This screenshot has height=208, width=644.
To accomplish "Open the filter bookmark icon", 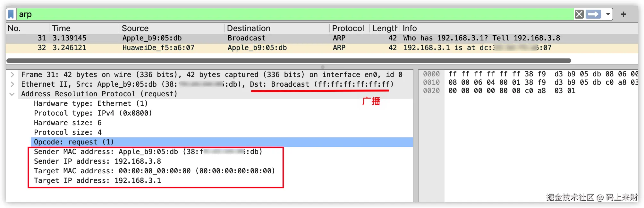I will click(x=11, y=14).
